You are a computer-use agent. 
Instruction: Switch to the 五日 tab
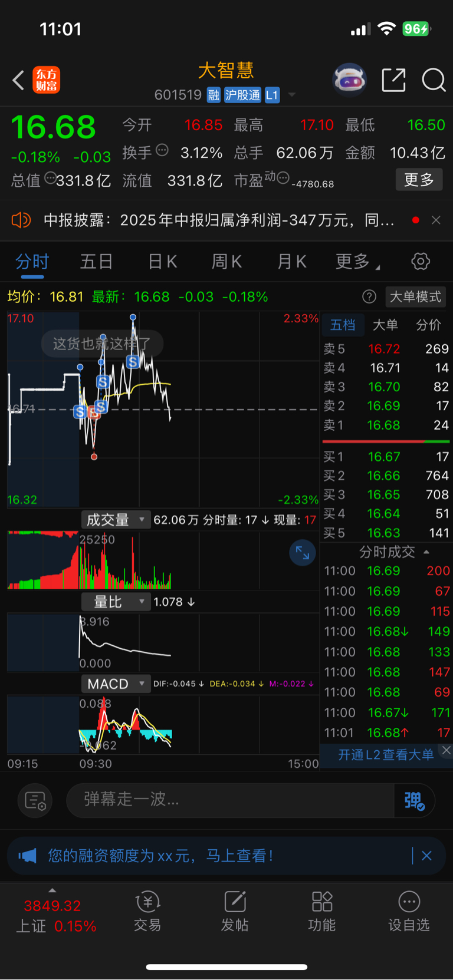pos(96,261)
